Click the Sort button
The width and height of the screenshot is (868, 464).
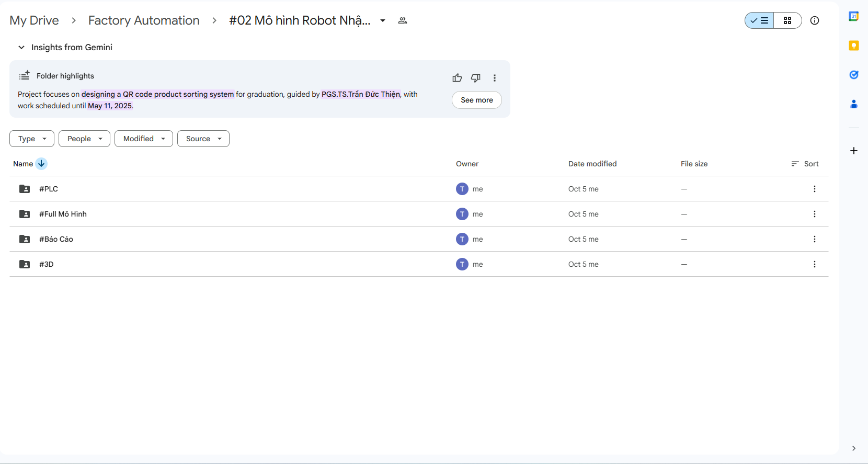click(x=805, y=164)
